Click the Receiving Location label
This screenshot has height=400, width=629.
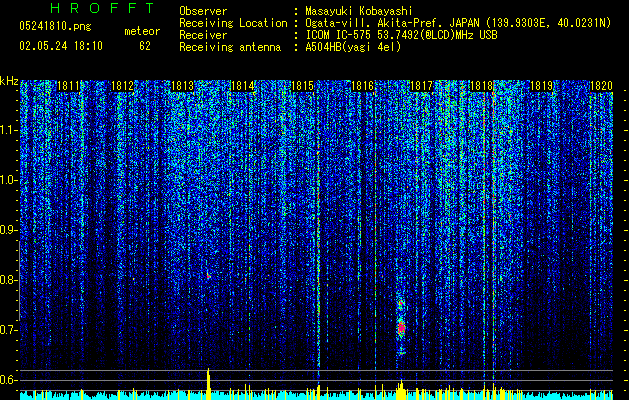click(233, 23)
